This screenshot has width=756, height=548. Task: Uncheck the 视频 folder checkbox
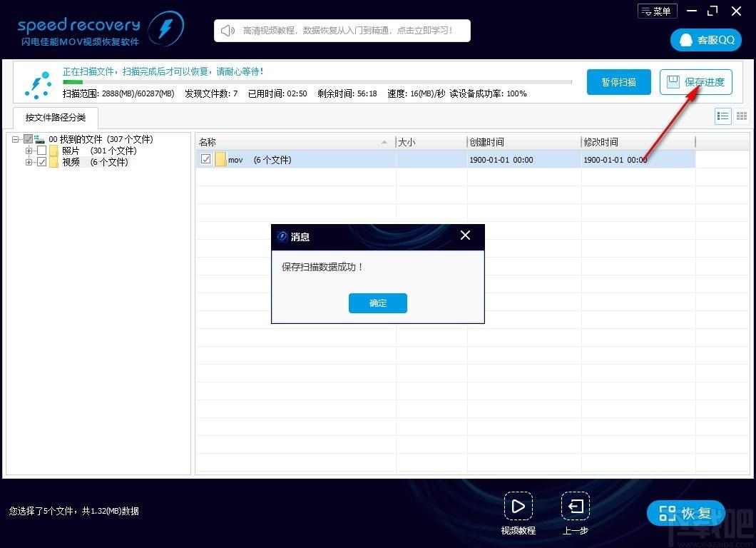(x=42, y=162)
